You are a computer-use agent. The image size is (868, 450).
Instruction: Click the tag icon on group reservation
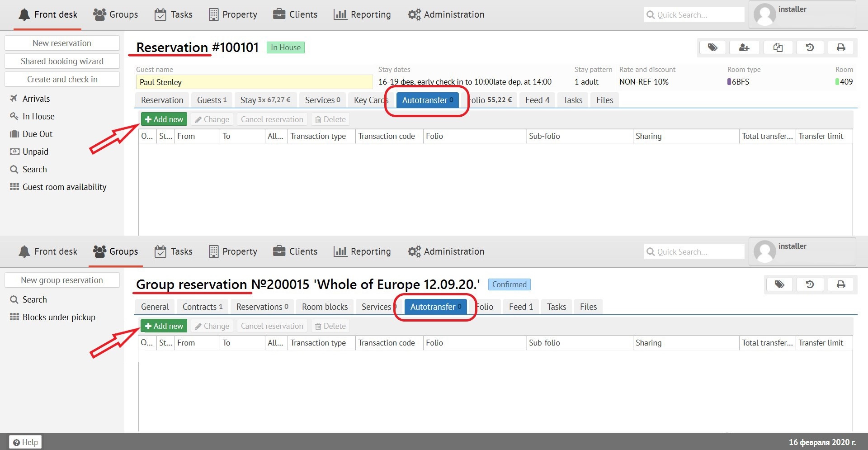pos(779,284)
